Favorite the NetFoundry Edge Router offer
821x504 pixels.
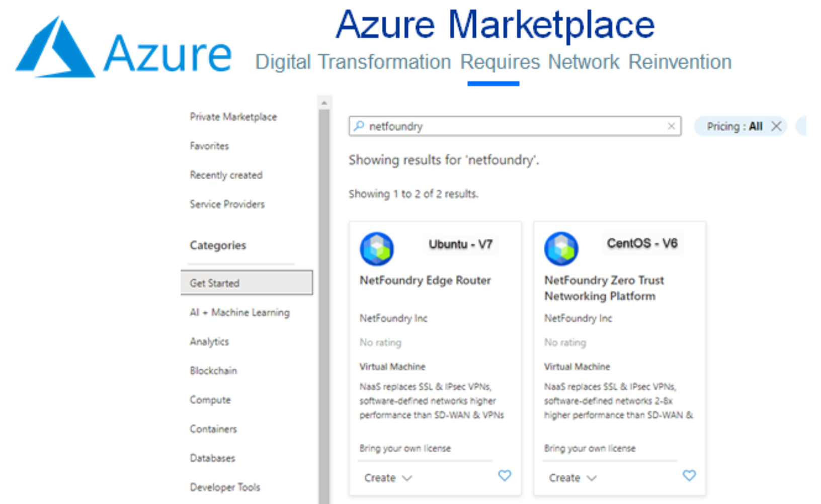pos(505,475)
